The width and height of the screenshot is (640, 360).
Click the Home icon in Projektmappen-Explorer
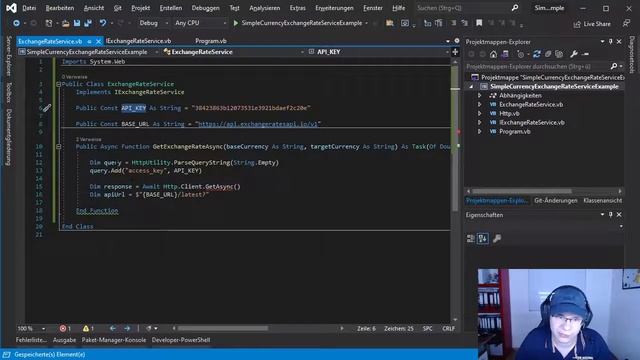point(493,54)
